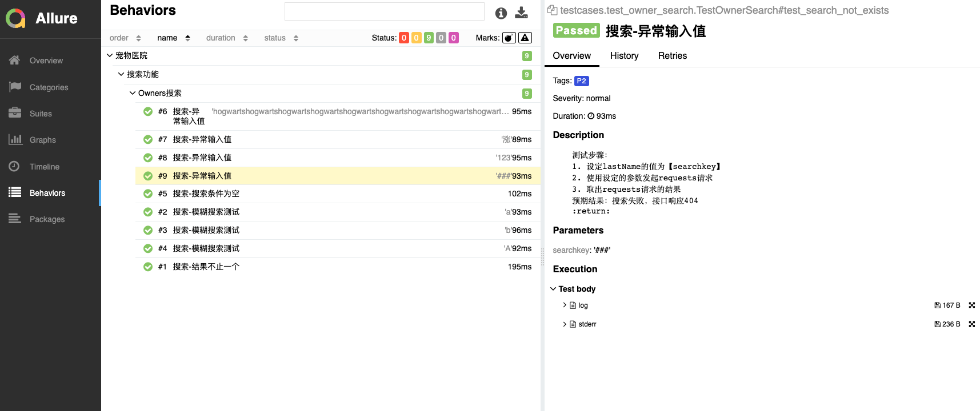This screenshot has height=411, width=980.
Task: Click the behaviors search input field
Action: pyautogui.click(x=384, y=11)
